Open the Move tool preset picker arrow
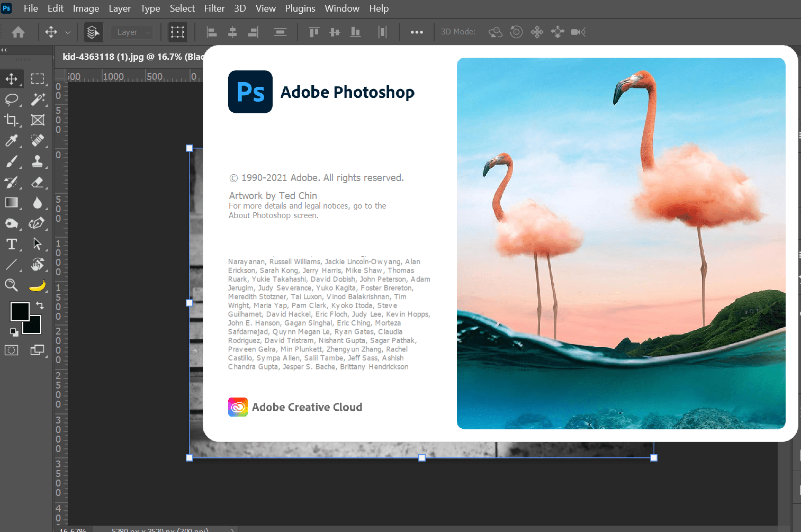The image size is (801, 532). pyautogui.click(x=68, y=32)
